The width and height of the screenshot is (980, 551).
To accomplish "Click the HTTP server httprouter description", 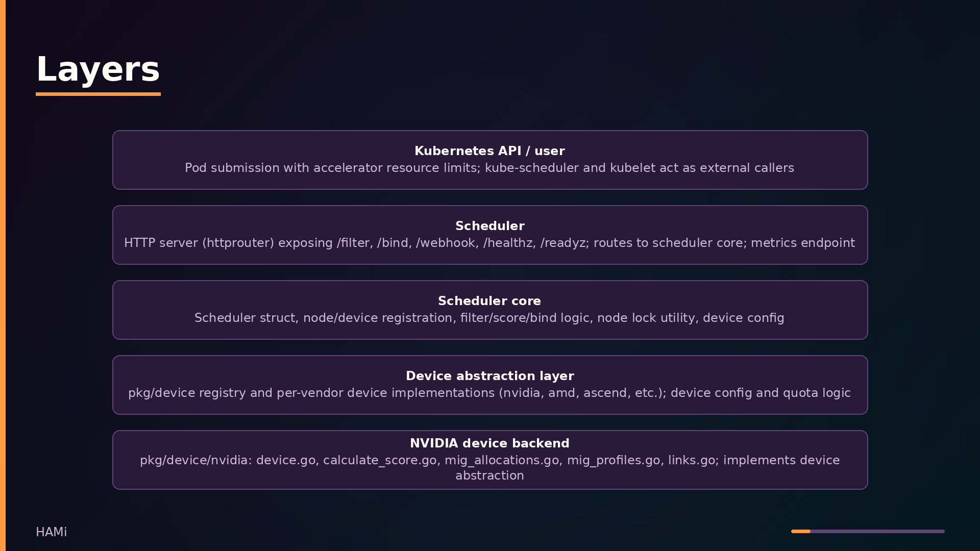I will point(489,243).
